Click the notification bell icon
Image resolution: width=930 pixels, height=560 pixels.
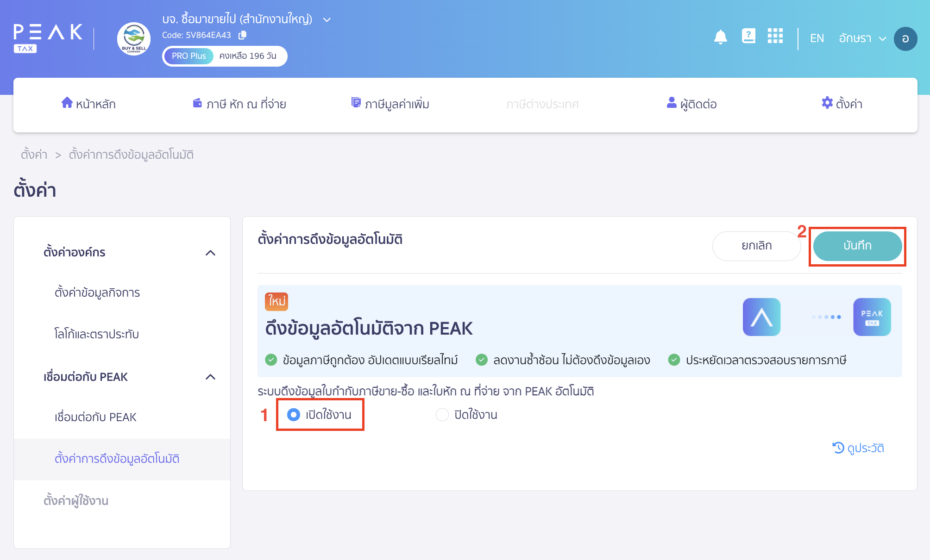(720, 37)
